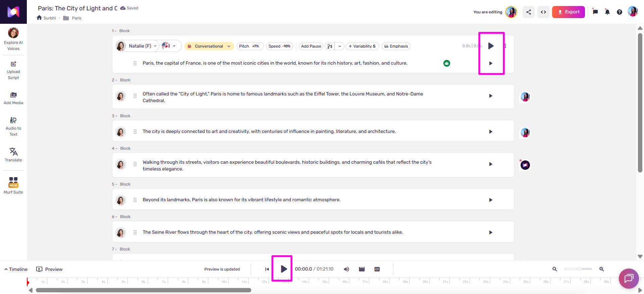Open notifications bell
This screenshot has height=294, width=644.
tap(607, 12)
